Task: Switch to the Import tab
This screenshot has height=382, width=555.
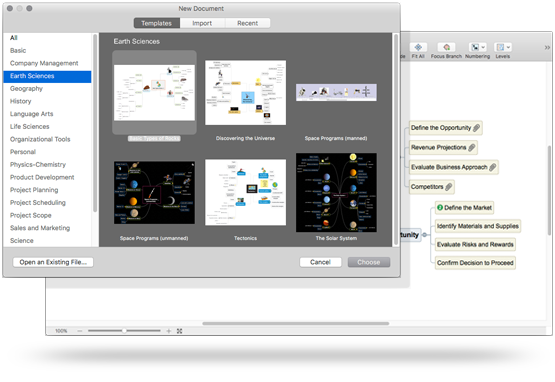Action: click(x=202, y=23)
